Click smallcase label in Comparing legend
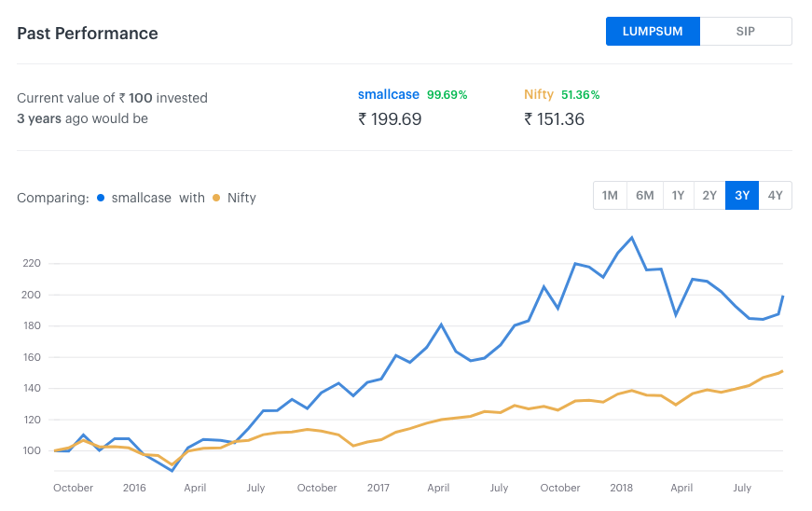 click(142, 198)
